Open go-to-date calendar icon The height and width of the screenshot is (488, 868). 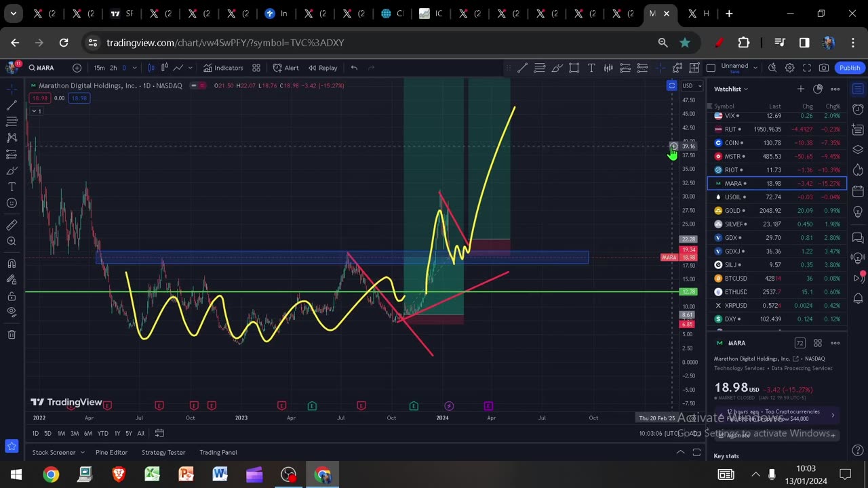point(159,434)
